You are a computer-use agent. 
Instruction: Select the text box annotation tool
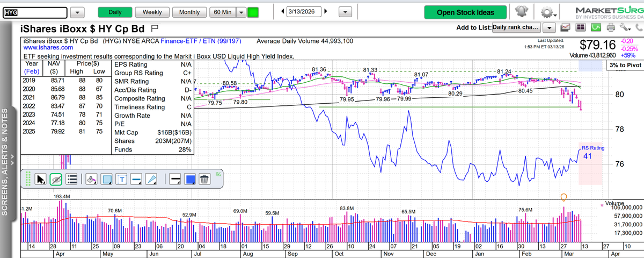pos(121,179)
